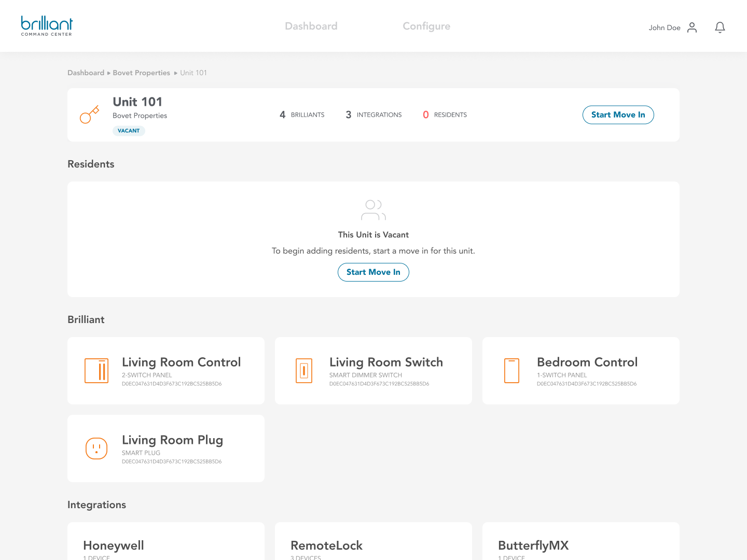Open the Living Room Control card title

(182, 362)
